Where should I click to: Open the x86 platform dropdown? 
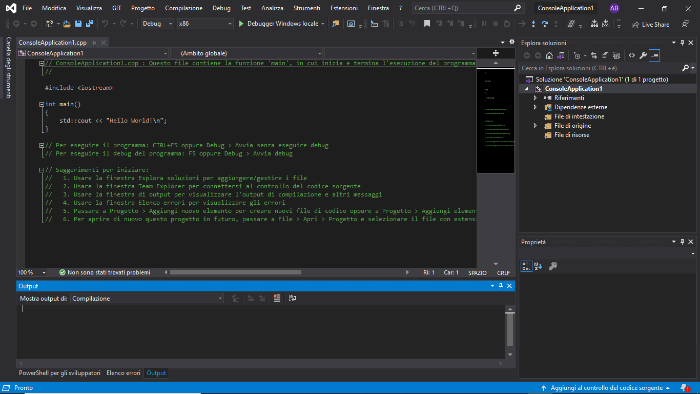tap(205, 24)
